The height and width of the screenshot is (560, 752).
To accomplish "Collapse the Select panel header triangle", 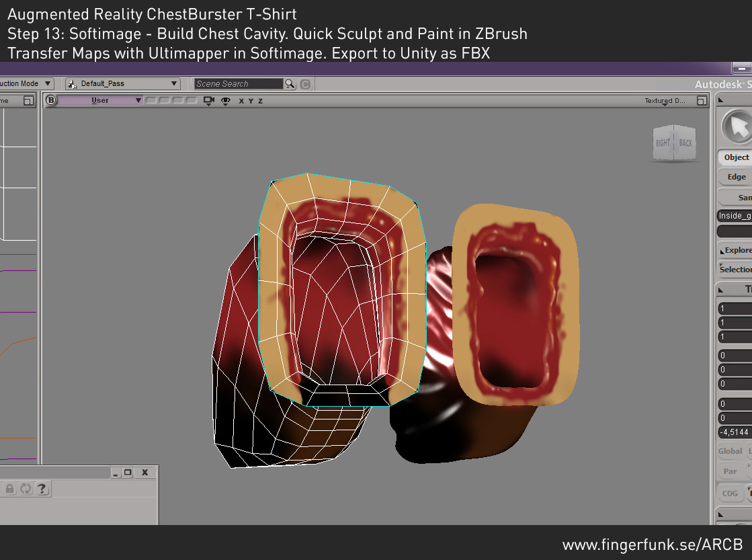I will coord(720,100).
